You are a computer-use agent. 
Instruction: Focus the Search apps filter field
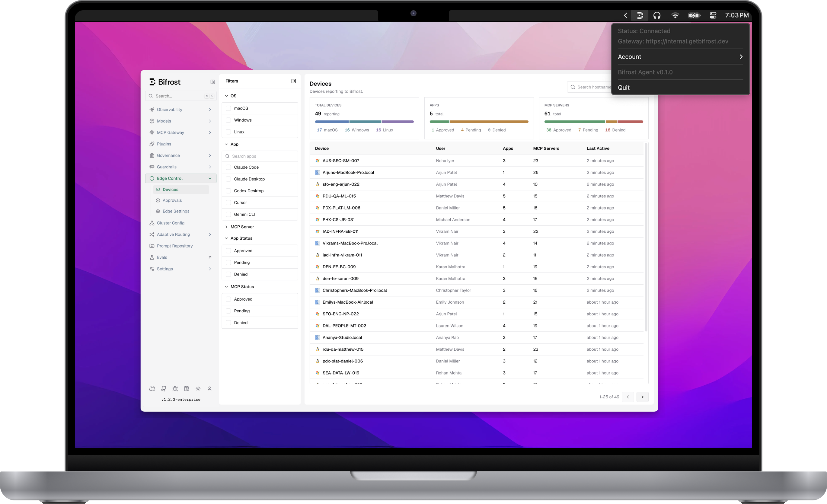[x=260, y=156]
